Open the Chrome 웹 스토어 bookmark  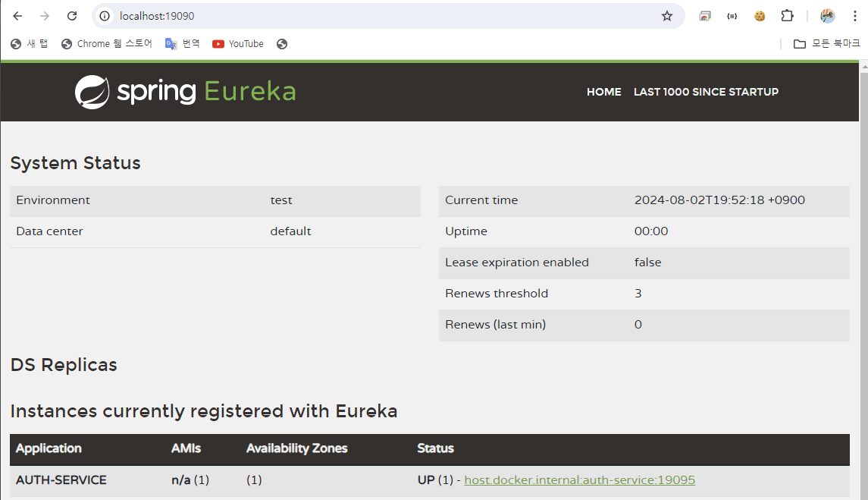point(107,44)
